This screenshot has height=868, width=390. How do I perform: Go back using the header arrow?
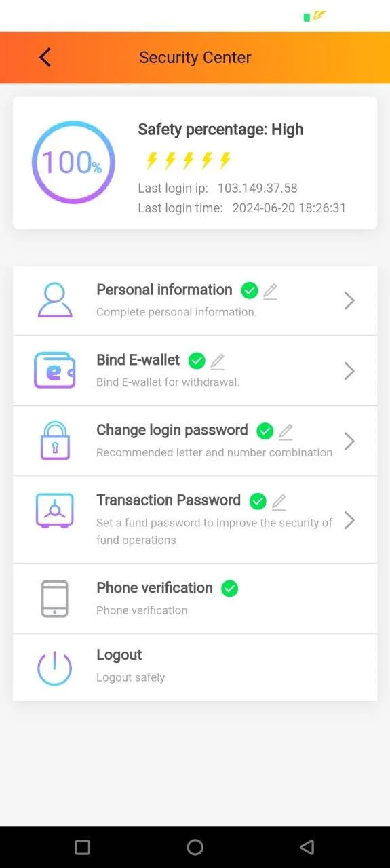pyautogui.click(x=45, y=58)
